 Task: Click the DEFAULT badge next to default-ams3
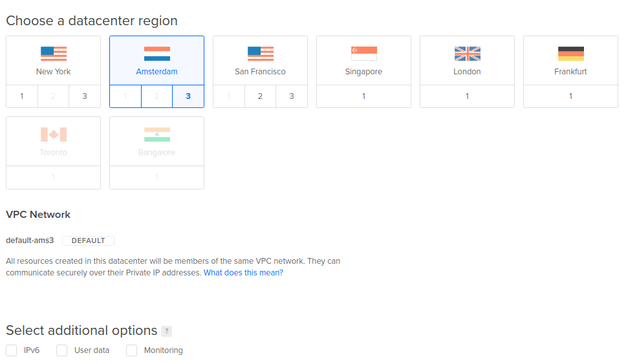pos(88,241)
